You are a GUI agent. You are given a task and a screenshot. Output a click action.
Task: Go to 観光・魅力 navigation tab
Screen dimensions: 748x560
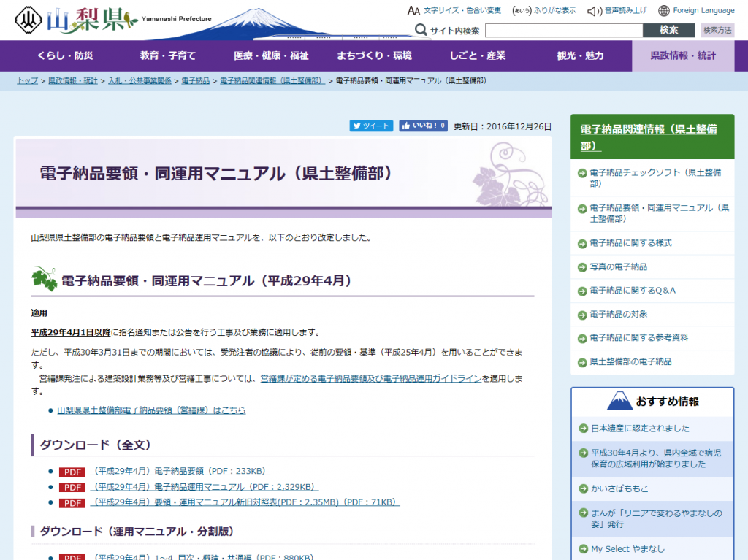pos(580,56)
